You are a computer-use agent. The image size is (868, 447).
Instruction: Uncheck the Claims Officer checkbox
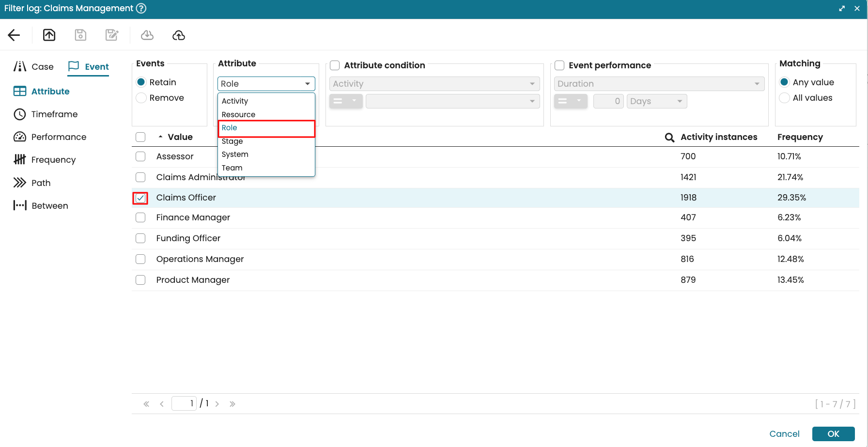[140, 198]
